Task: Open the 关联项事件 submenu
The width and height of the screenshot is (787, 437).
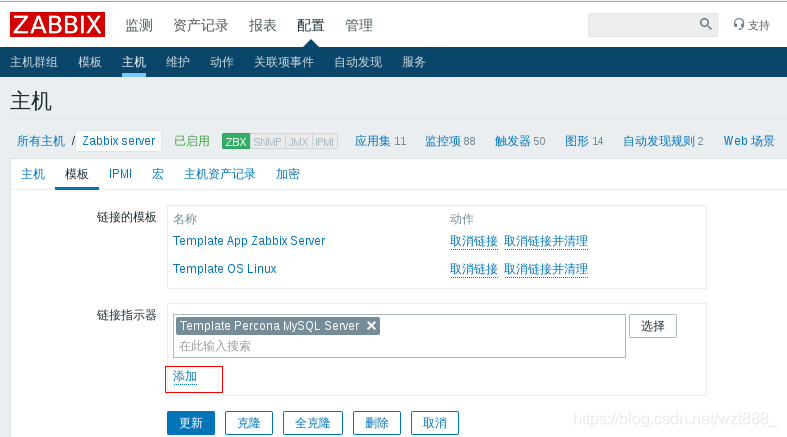Action: point(284,62)
